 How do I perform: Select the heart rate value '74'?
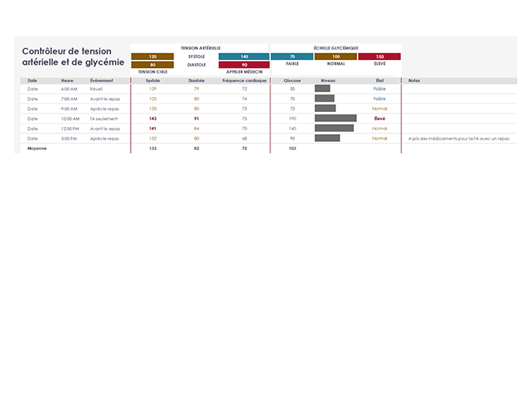tap(244, 99)
